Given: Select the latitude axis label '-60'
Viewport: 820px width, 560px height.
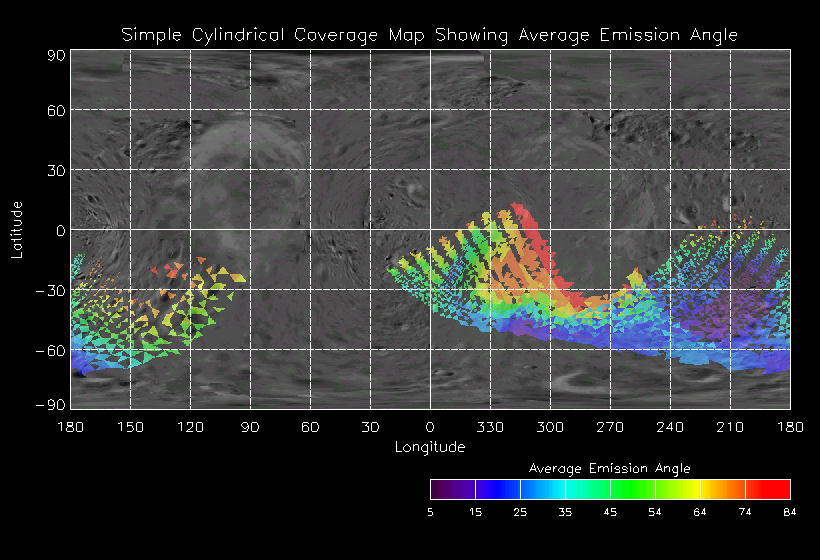Looking at the screenshot, I should (50, 350).
